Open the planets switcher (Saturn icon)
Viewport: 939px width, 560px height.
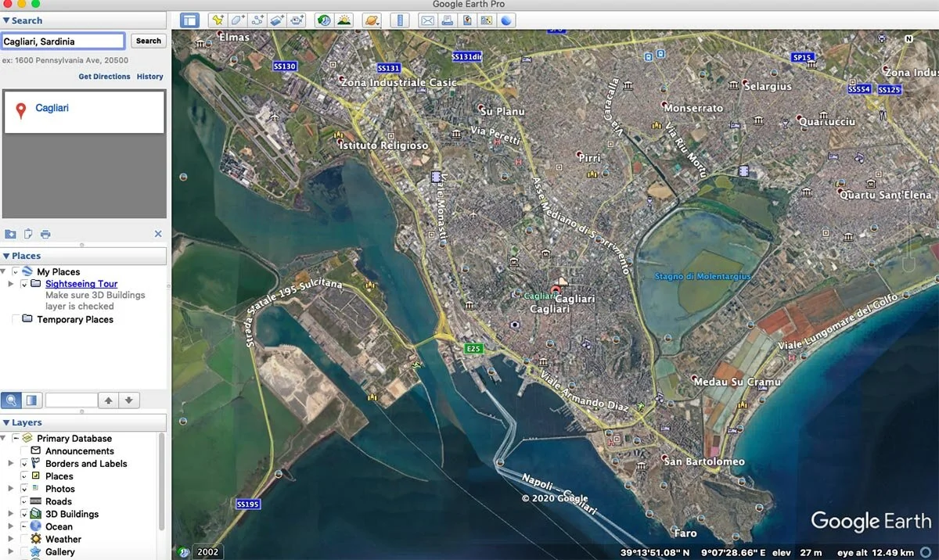point(372,20)
